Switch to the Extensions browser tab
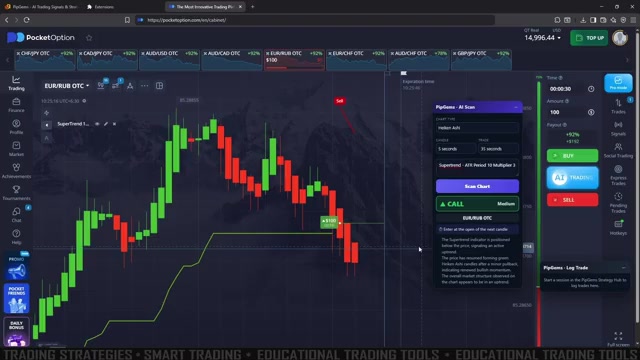 [104, 7]
